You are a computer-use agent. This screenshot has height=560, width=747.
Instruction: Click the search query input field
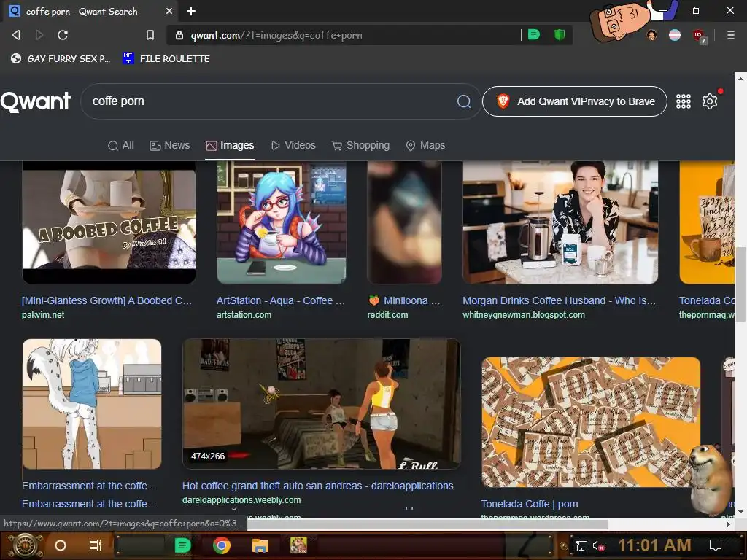click(x=271, y=101)
